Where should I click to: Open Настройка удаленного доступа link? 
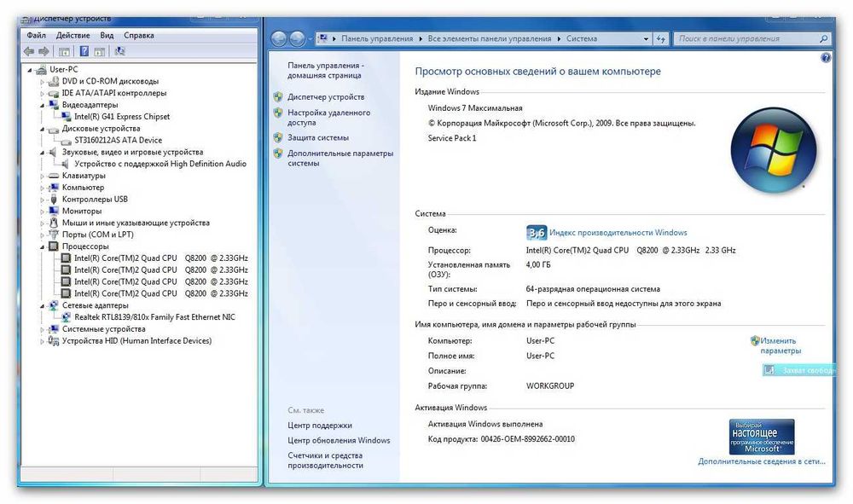328,118
